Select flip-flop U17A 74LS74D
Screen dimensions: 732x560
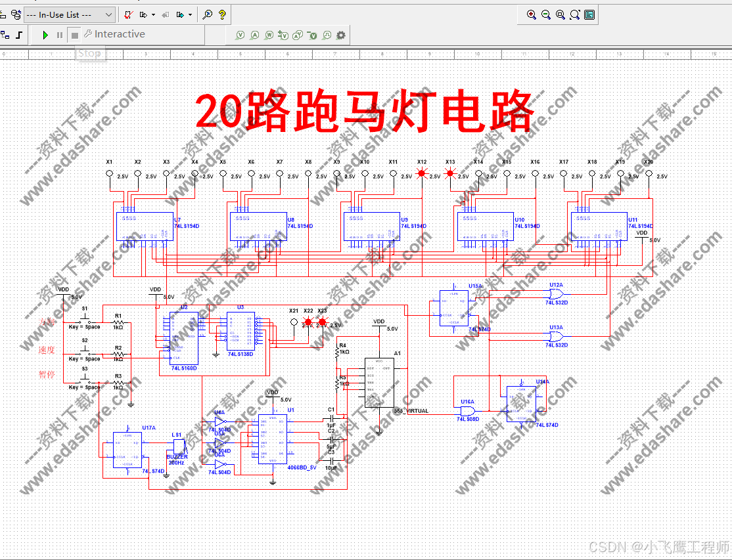[x=128, y=450]
